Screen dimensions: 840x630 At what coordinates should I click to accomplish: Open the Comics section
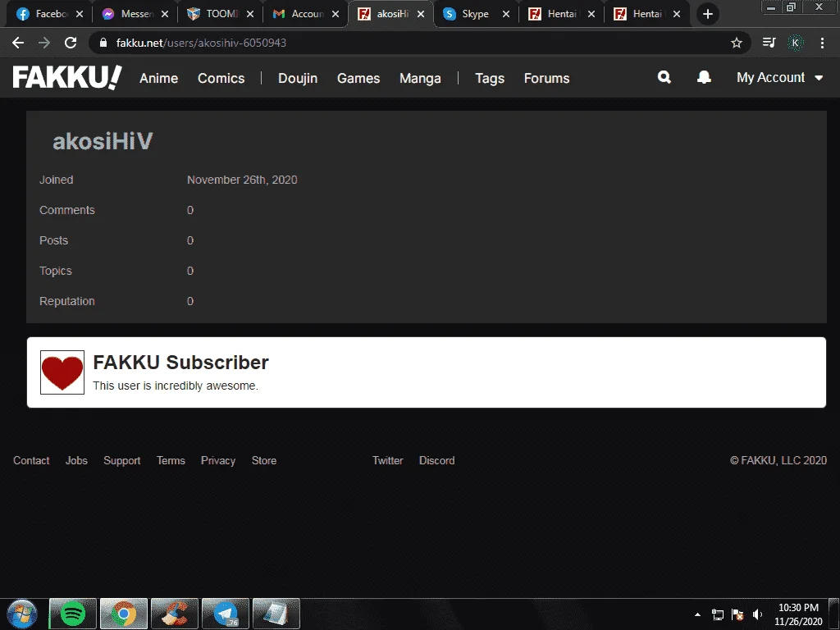tap(221, 78)
